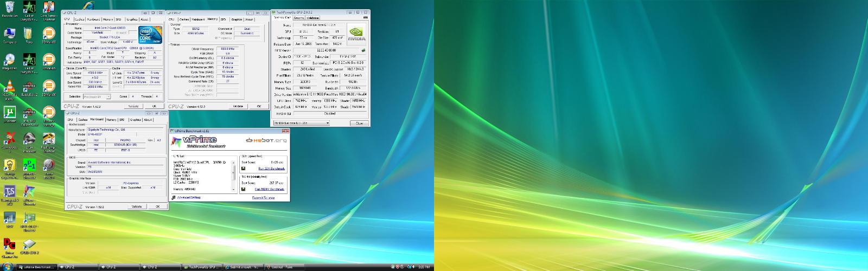Open VLC media player desktop icon
This screenshot has width=868, height=271.
tap(9, 91)
